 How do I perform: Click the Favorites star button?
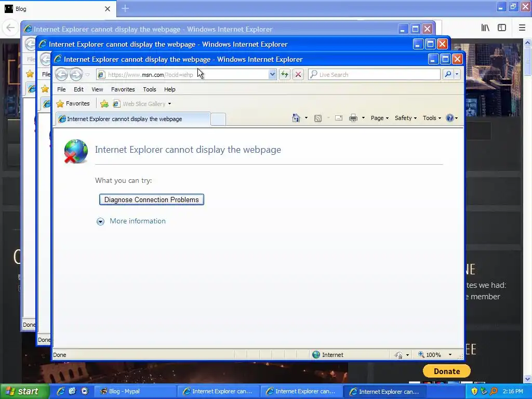pos(73,103)
